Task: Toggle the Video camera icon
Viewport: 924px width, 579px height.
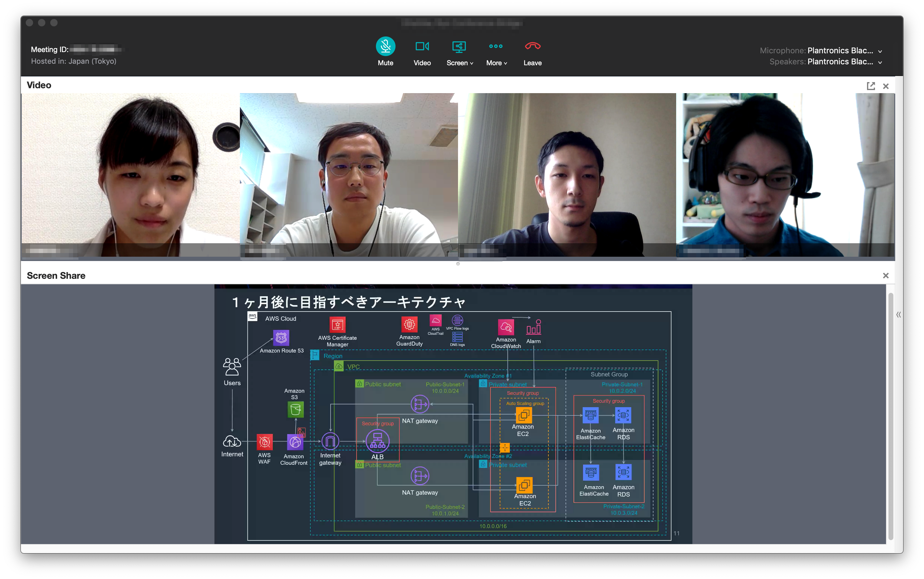Action: (x=422, y=47)
